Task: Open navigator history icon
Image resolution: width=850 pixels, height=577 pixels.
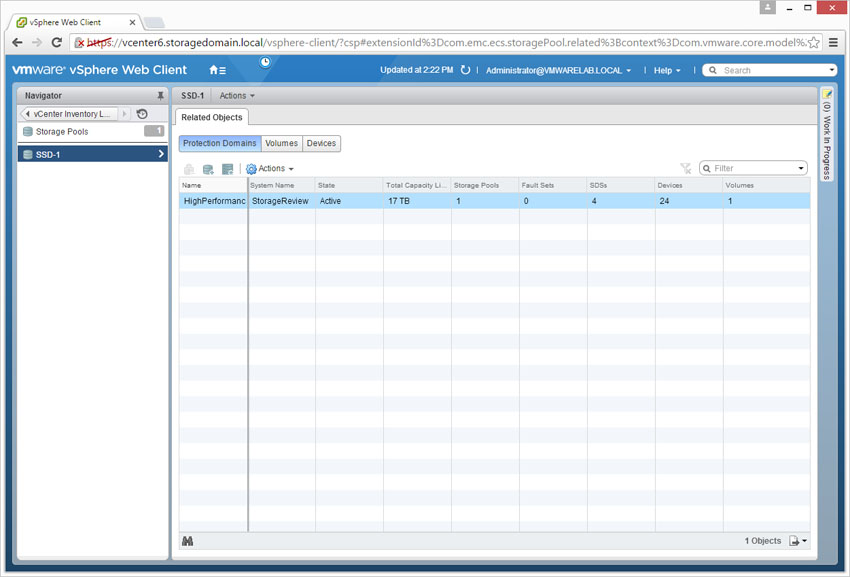Action: pyautogui.click(x=142, y=114)
